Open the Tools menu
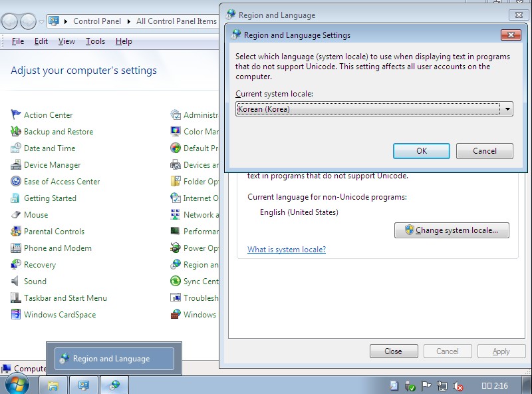Viewport: 532px width, 394px height. 95,41
